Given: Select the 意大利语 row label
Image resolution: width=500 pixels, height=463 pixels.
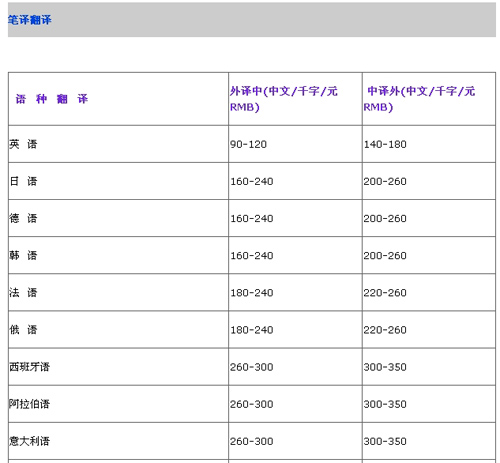Looking at the screenshot, I should point(29,441).
